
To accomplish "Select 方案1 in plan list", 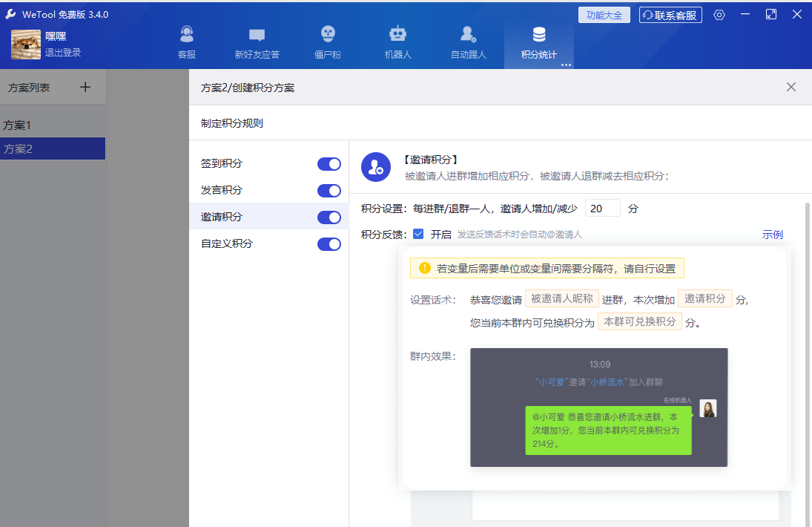I will click(x=53, y=125).
